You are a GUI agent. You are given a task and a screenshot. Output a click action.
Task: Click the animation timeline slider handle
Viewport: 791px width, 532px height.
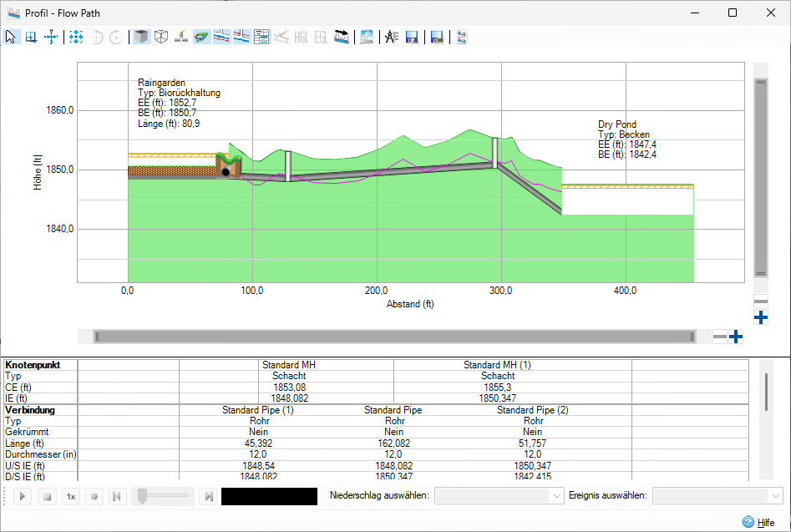pos(142,496)
